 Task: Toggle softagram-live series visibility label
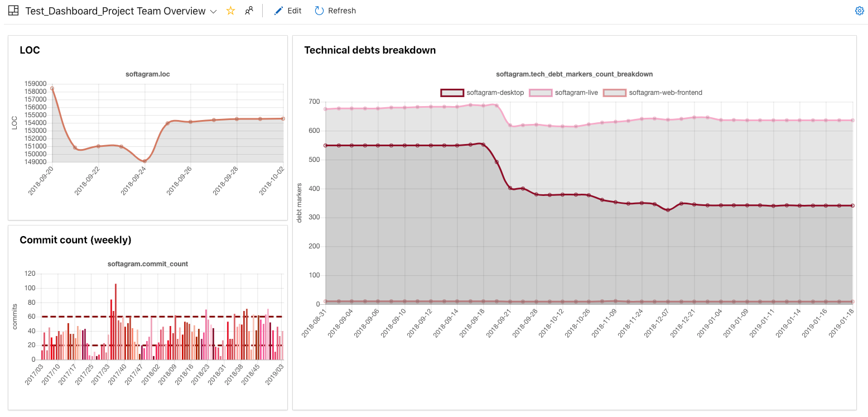coord(577,93)
